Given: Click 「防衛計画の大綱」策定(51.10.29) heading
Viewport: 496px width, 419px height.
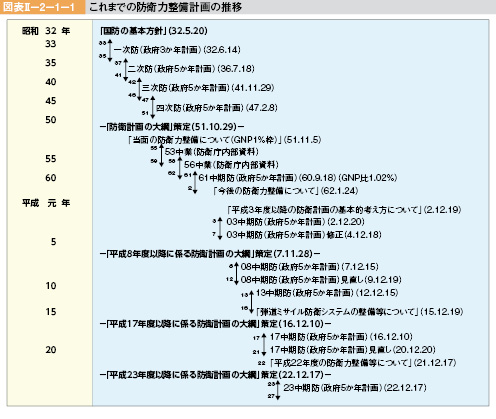Looking at the screenshot, I should coord(172,127).
